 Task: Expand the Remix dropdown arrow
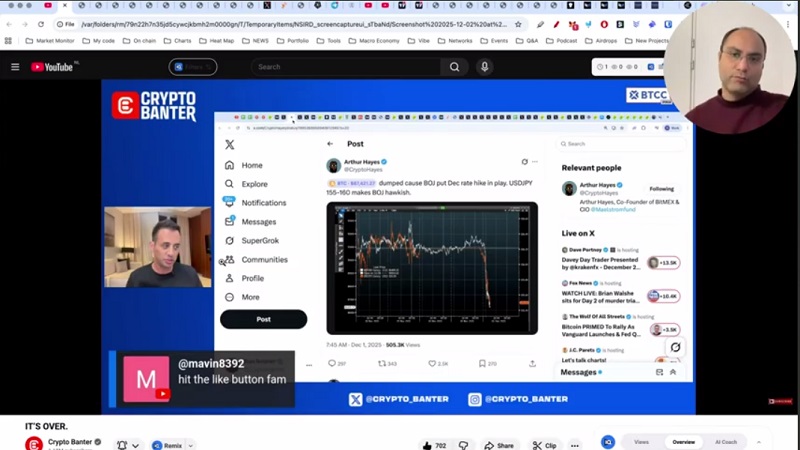point(190,445)
